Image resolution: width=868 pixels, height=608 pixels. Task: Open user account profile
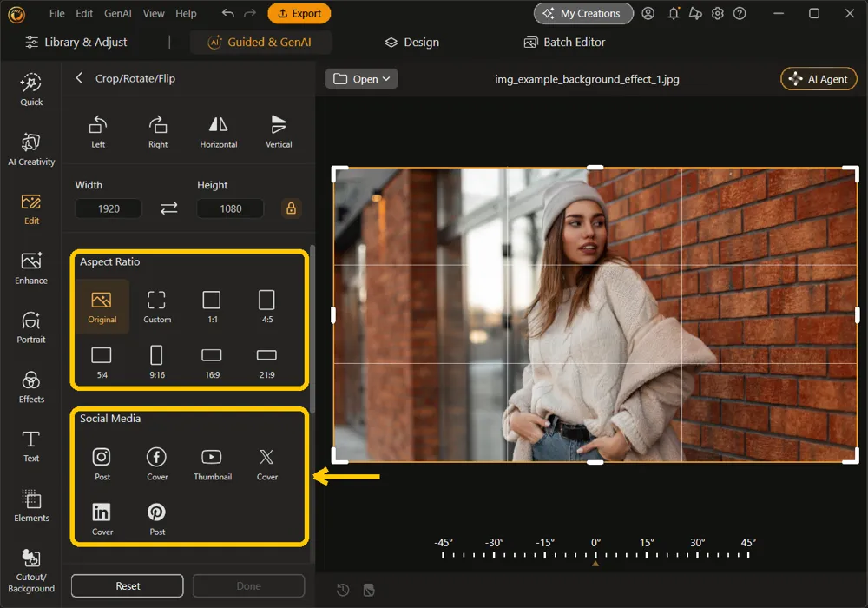click(648, 13)
